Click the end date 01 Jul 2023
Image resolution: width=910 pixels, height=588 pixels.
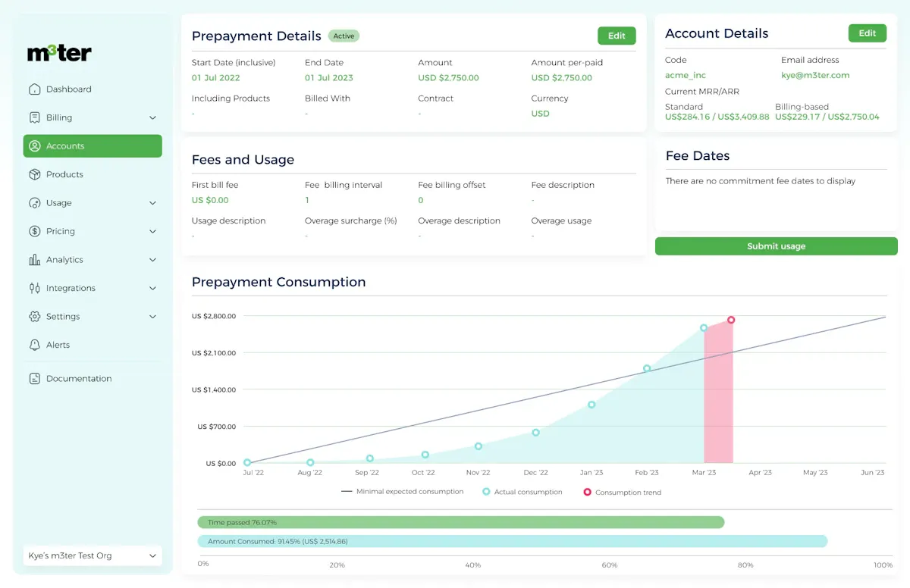pos(329,77)
